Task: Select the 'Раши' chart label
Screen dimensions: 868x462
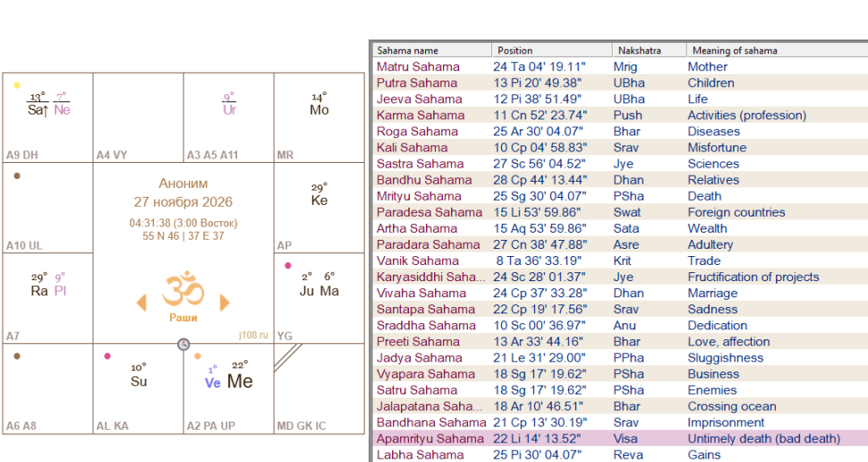Action: pyautogui.click(x=183, y=318)
